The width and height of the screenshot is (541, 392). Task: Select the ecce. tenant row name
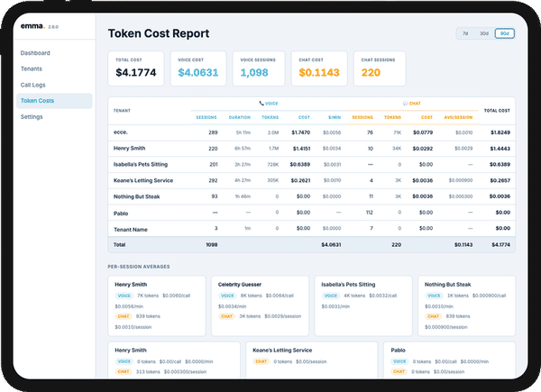click(121, 132)
